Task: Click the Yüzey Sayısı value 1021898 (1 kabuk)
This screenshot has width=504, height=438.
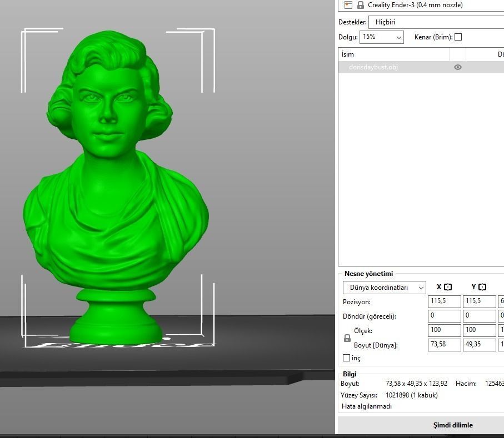Action: 412,395
